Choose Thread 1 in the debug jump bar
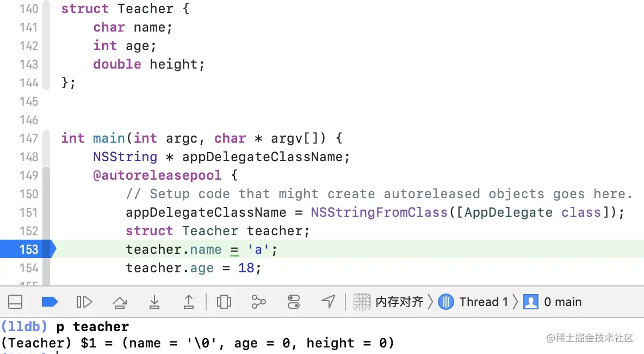The image size is (644, 354). pos(474,302)
